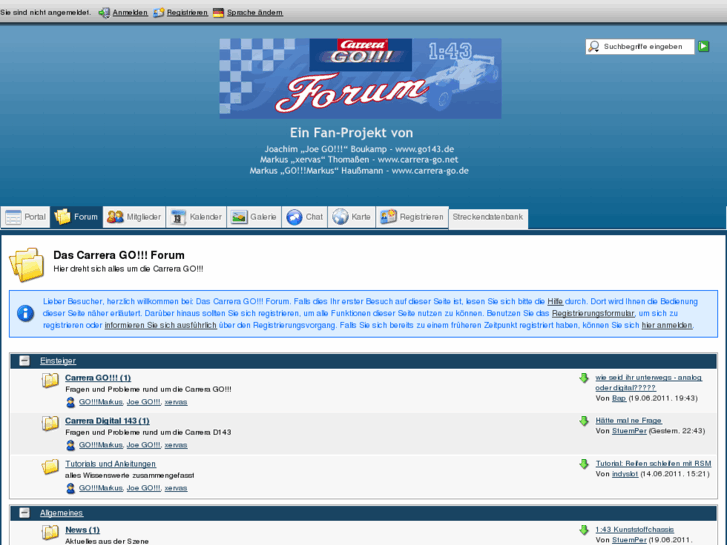Click the Registrieren link in top bar
The height and width of the screenshot is (545, 727).
[187, 13]
